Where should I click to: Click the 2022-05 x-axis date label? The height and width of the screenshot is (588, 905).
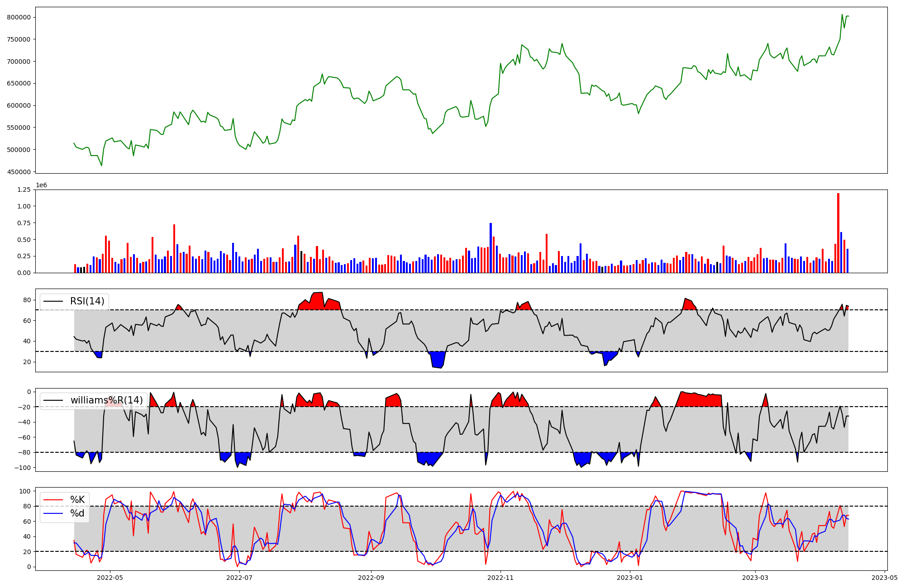pyautogui.click(x=110, y=578)
